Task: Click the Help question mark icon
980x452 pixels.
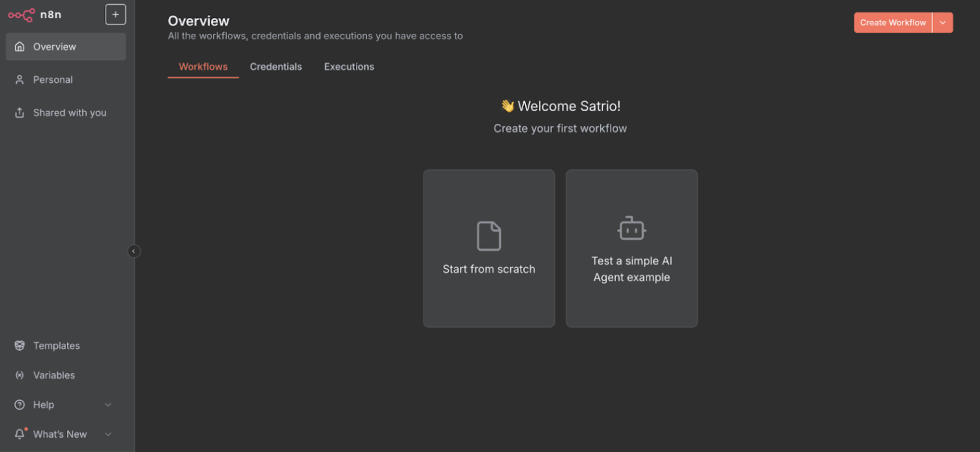Action: [x=20, y=405]
